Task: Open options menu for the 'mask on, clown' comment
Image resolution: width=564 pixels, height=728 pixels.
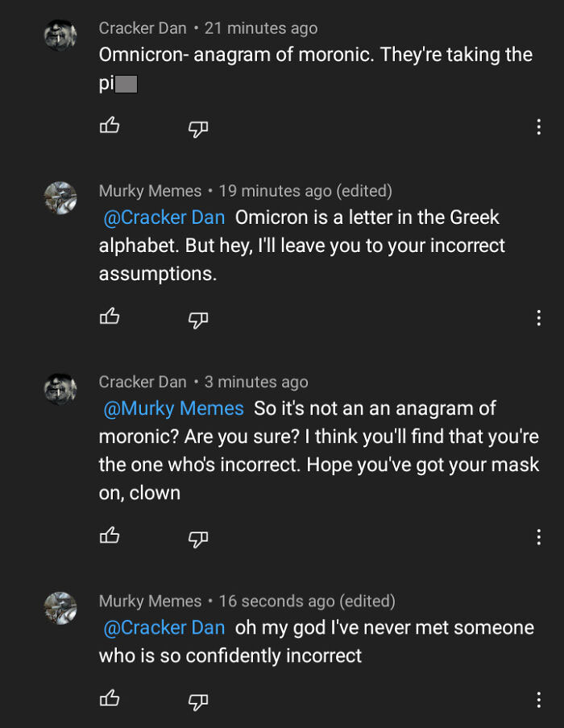Action: coord(538,537)
